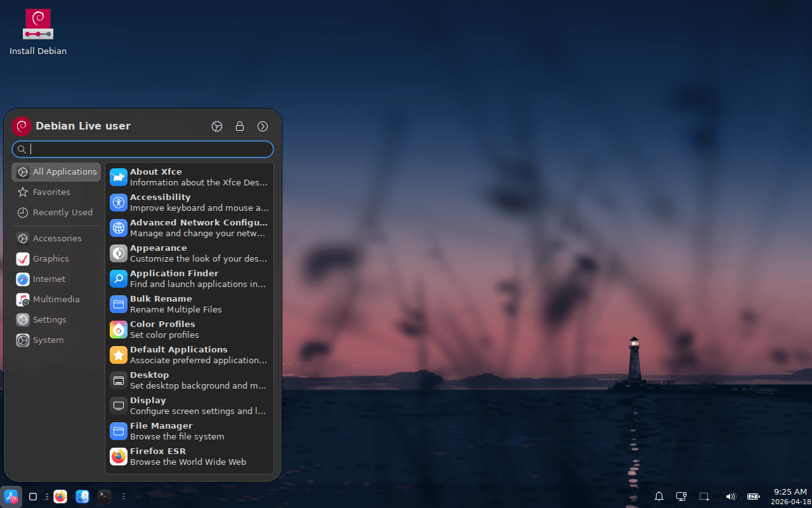
Task: Open the file manager icon in the taskbar
Action: click(x=82, y=497)
